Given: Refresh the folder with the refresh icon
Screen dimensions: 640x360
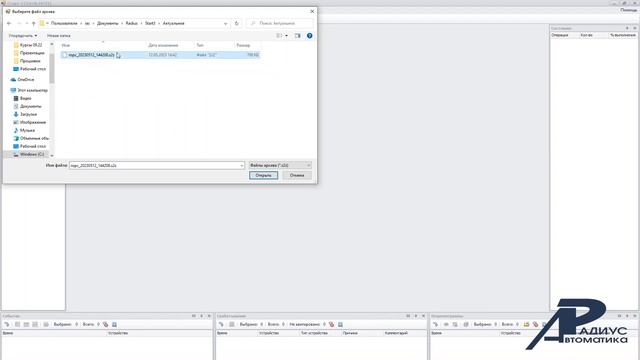Looking at the screenshot, I should click(237, 24).
